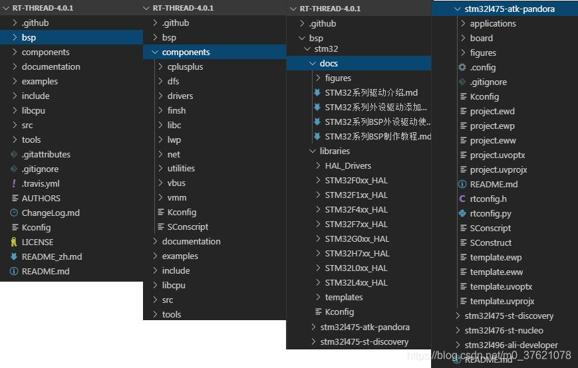The height and width of the screenshot is (368, 578).
Task: Click the README_zh.md markdown arrow icon
Action: 14,256
